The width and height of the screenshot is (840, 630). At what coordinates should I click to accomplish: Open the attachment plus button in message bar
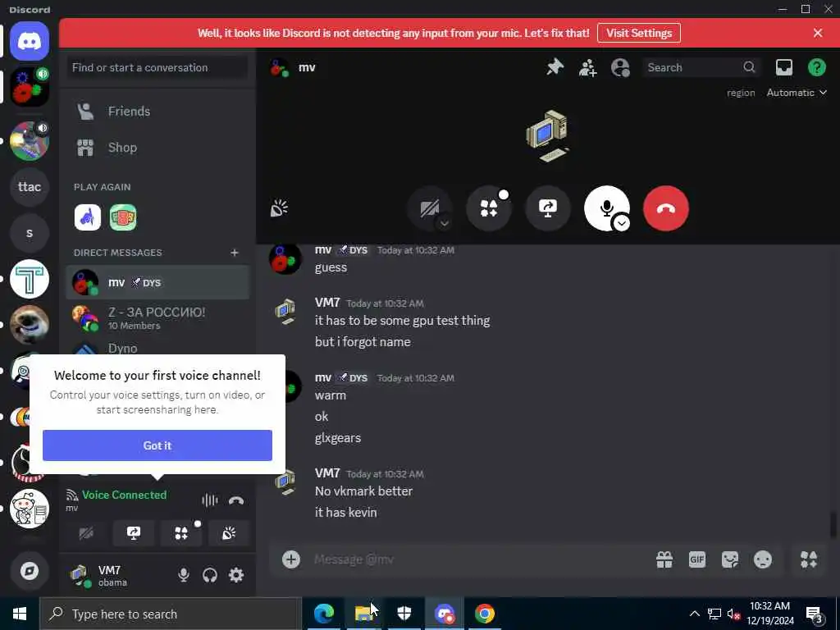tap(291, 559)
